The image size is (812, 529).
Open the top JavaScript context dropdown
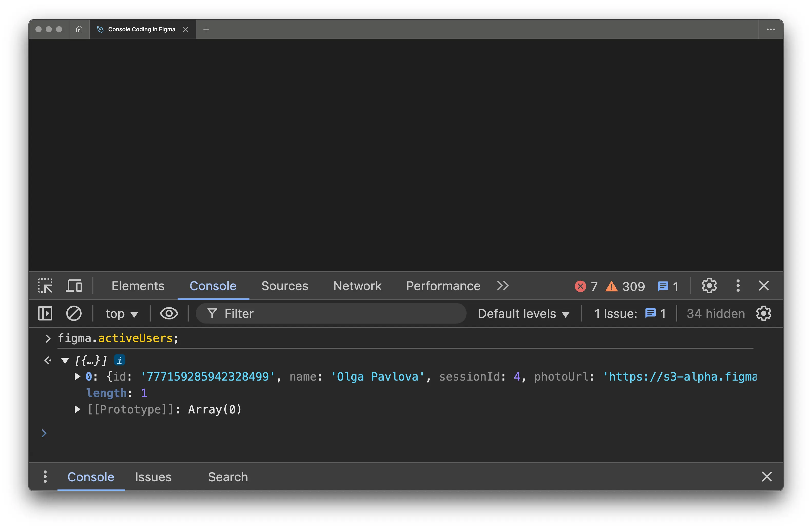click(121, 314)
